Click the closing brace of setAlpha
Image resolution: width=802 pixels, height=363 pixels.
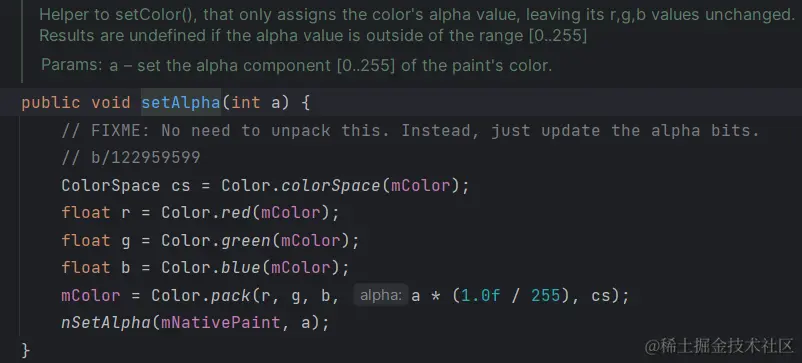point(26,351)
